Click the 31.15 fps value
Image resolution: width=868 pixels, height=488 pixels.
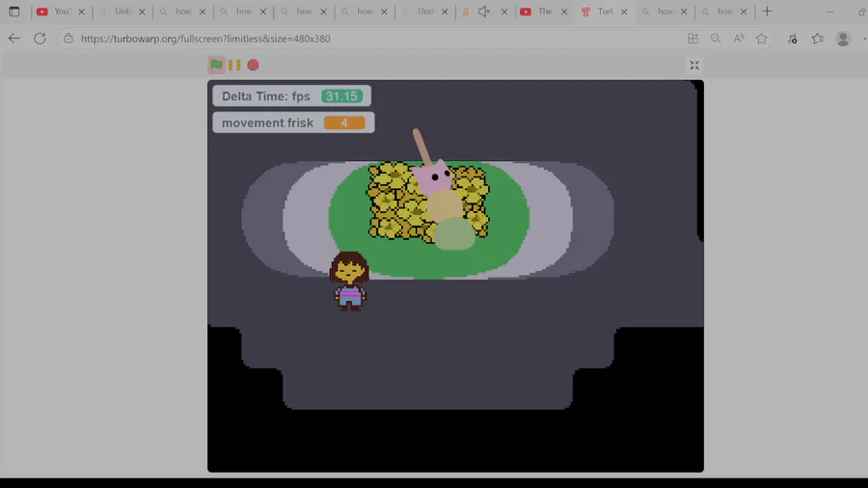pos(341,96)
